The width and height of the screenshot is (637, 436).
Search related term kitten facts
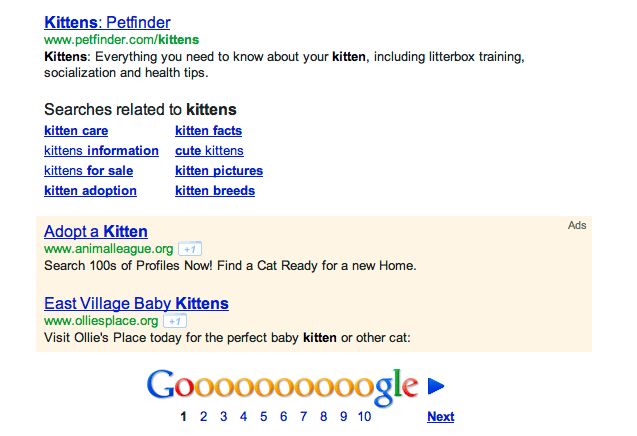tap(208, 131)
